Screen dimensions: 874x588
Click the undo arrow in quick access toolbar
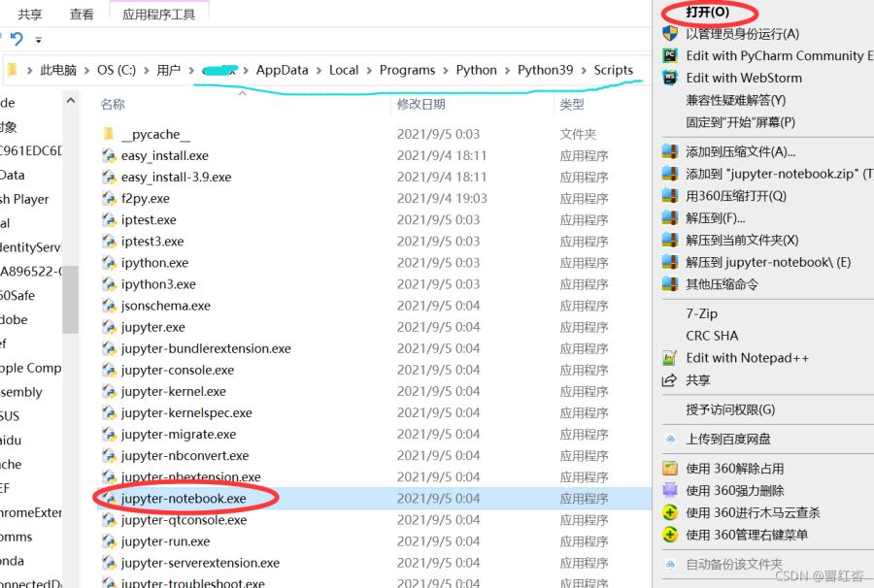17,40
